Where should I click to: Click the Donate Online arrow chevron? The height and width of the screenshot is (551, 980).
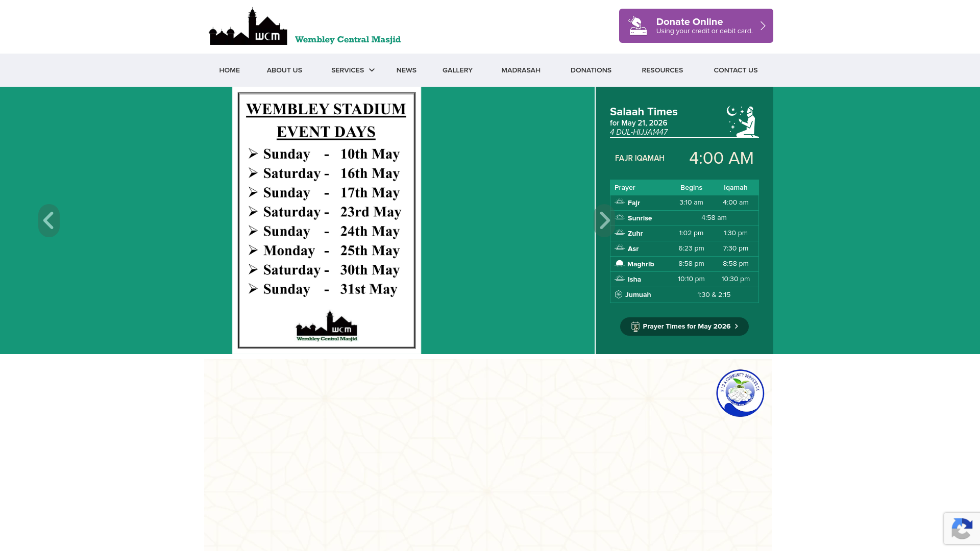pyautogui.click(x=763, y=26)
